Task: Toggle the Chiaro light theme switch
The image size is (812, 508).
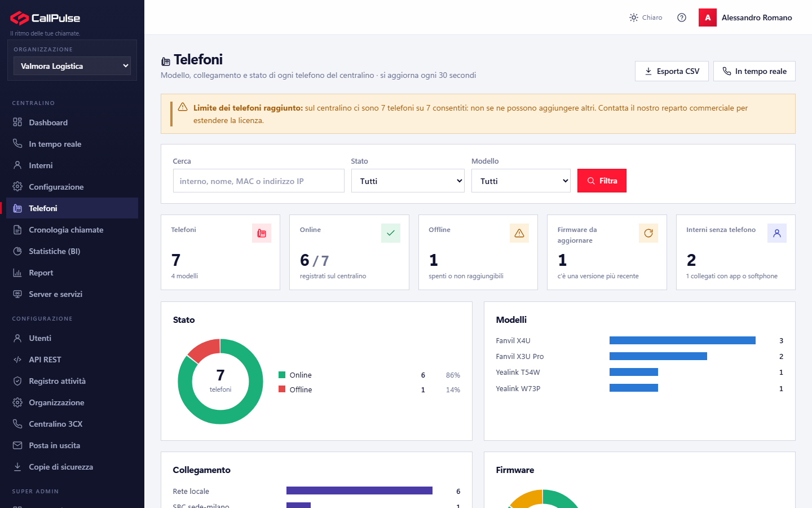Action: coord(646,17)
